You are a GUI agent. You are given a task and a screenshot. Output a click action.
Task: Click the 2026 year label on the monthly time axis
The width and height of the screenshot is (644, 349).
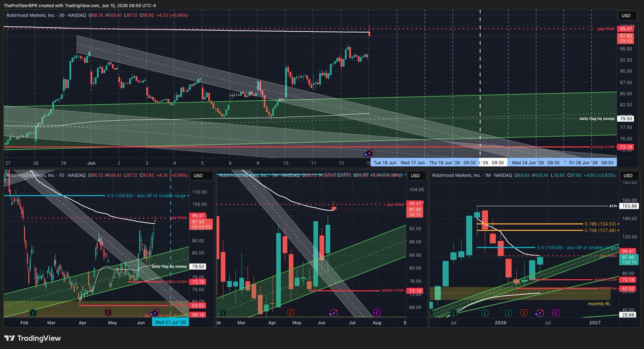pos(500,322)
